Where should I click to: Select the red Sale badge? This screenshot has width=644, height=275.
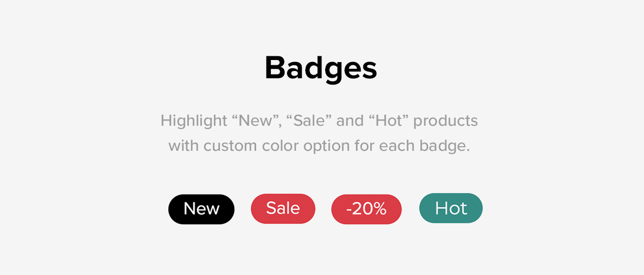coord(283,209)
